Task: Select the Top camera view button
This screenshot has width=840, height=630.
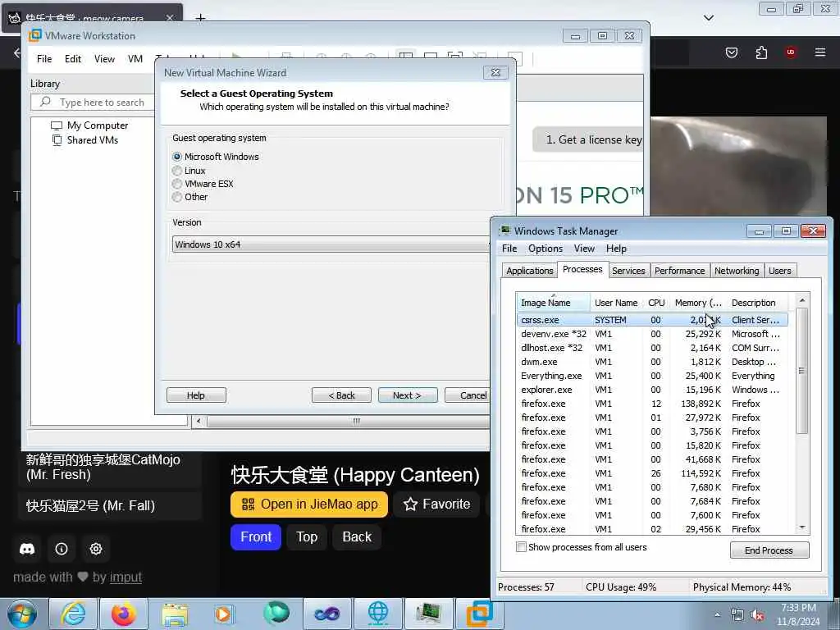Action: 307,536
